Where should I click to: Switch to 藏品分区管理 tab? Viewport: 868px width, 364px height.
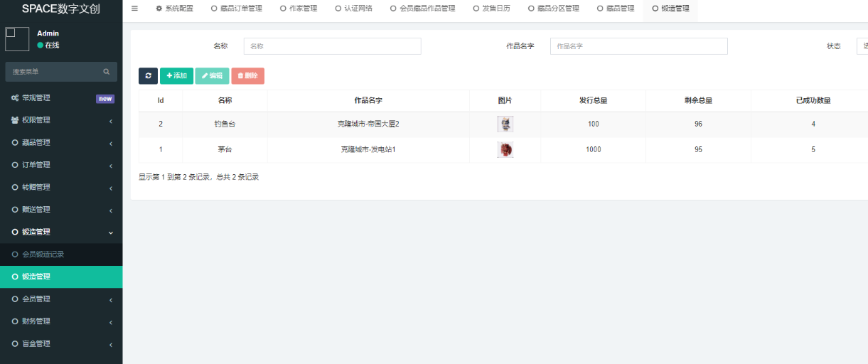pyautogui.click(x=553, y=9)
